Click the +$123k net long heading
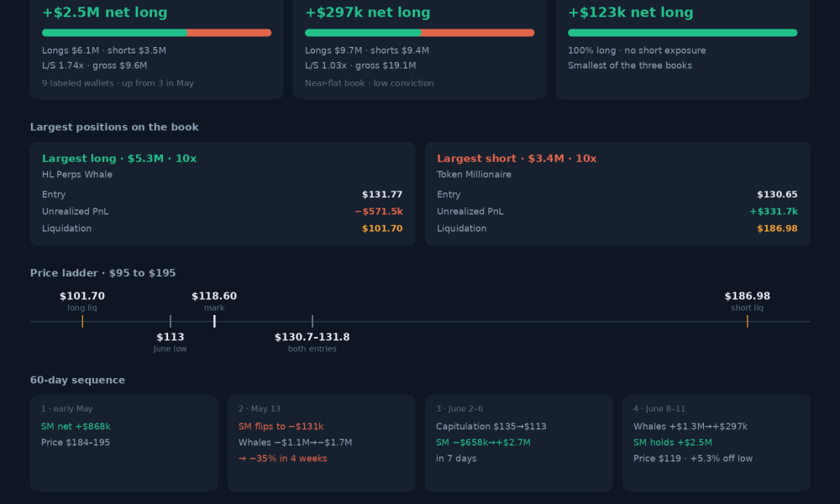The width and height of the screenshot is (840, 504). point(631,13)
